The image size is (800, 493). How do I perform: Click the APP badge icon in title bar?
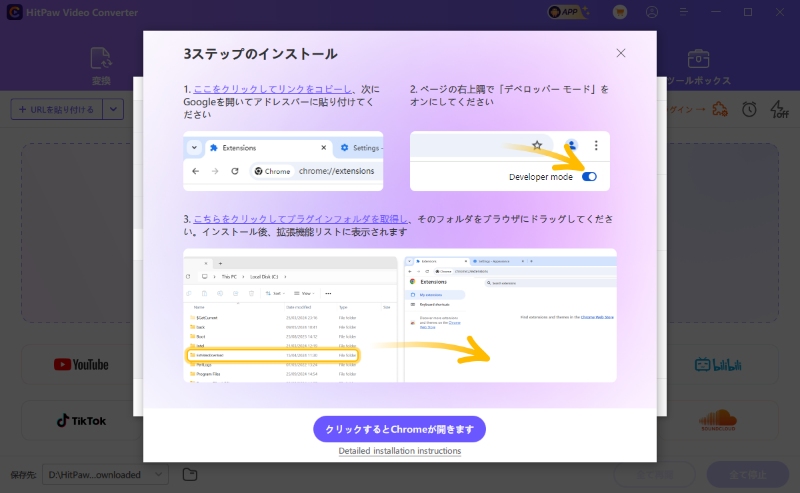tap(566, 12)
